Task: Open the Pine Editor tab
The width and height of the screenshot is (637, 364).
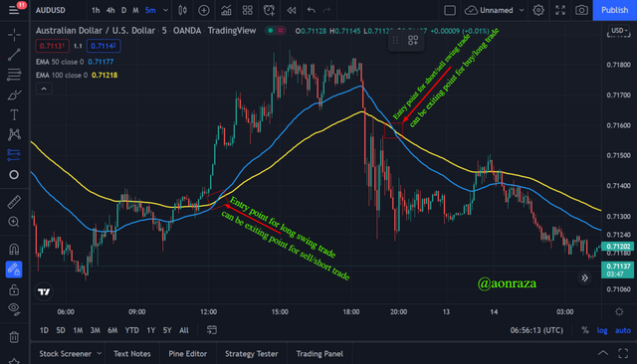Action: 188,354
